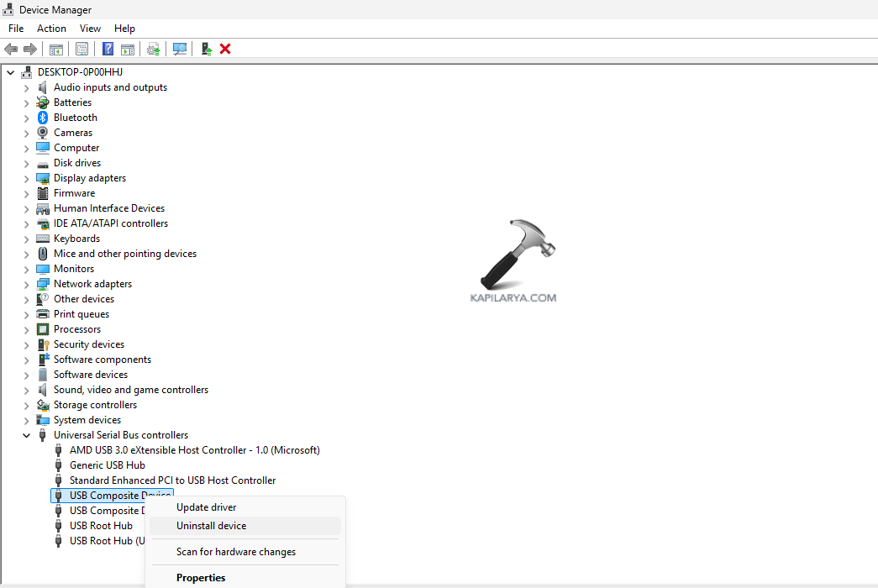Click the Scan for hardware changes monitor icon
Image resolution: width=878 pixels, height=588 pixels.
point(180,49)
